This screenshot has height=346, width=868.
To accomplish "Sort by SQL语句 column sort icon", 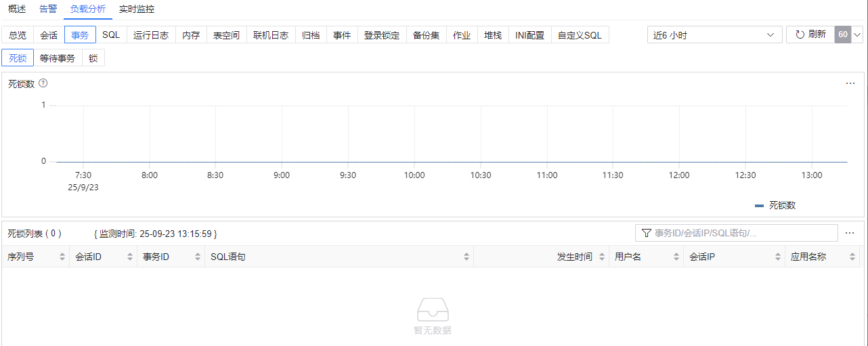I will (x=466, y=257).
